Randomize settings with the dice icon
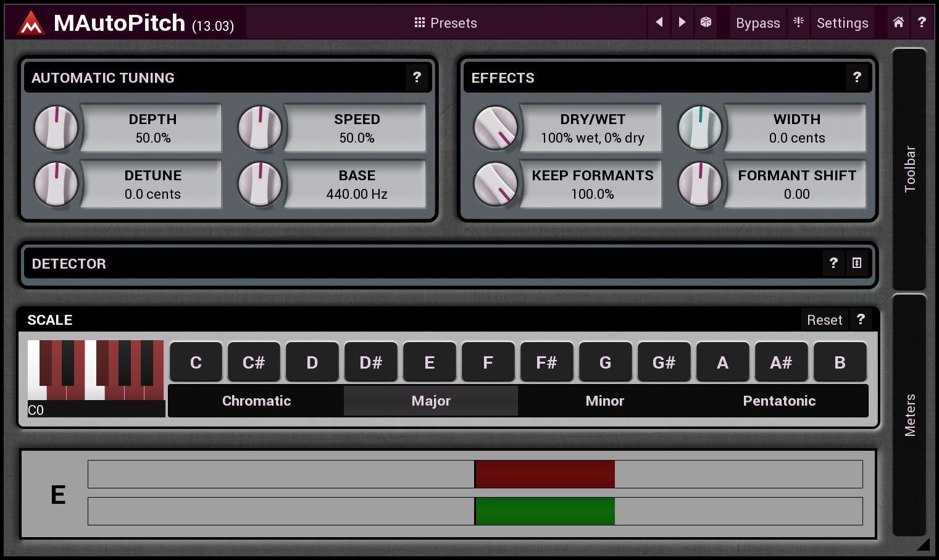Image resolution: width=939 pixels, height=560 pixels. tap(706, 22)
